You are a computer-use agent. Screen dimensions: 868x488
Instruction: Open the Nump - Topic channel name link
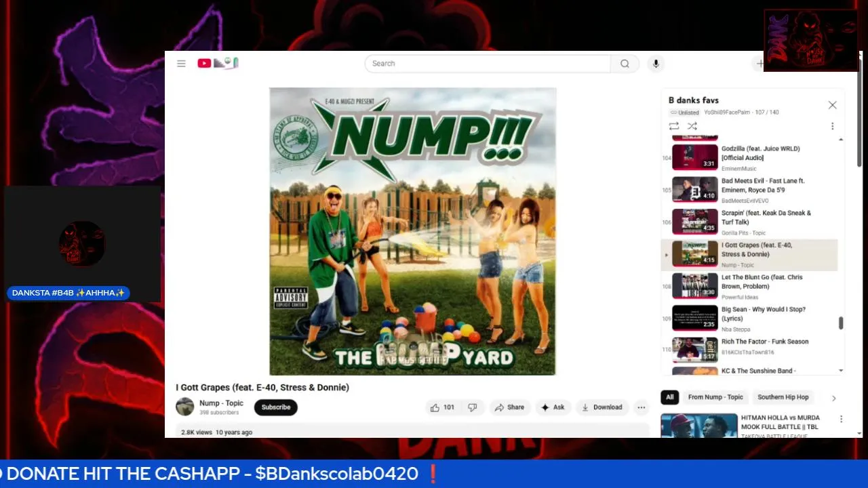pos(221,403)
